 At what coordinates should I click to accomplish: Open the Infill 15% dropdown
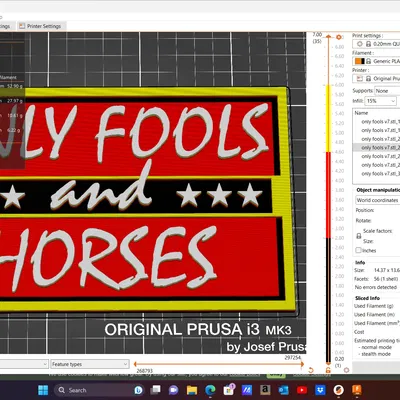click(x=381, y=101)
